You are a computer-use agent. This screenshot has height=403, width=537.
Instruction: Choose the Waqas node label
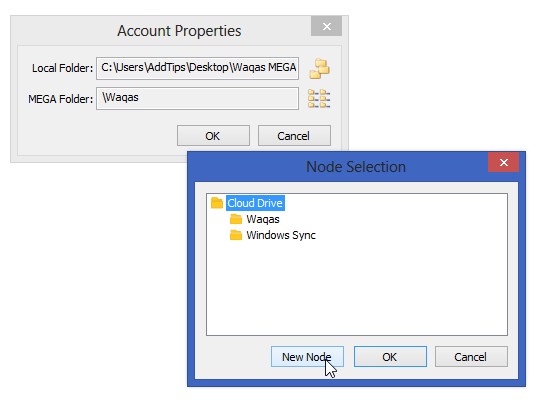pos(263,219)
